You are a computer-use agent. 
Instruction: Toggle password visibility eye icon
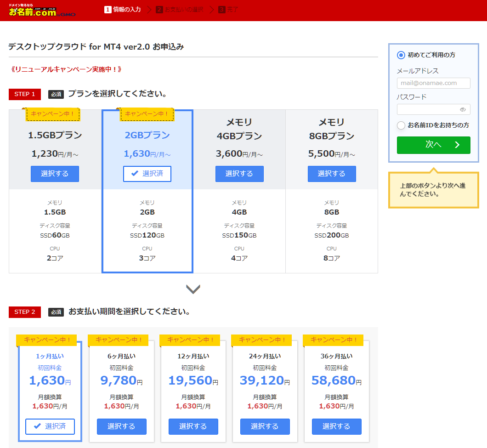coord(463,110)
